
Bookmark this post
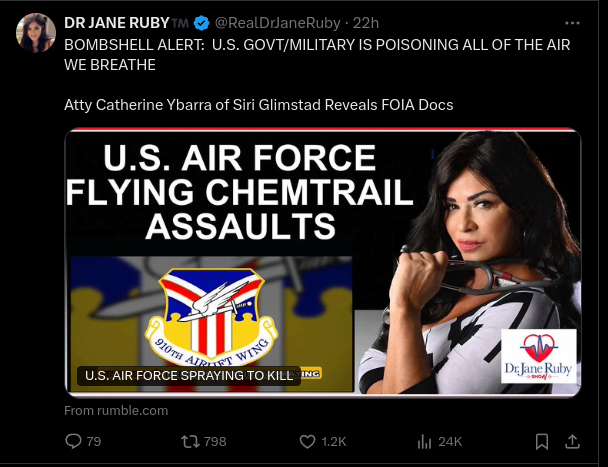541,441
